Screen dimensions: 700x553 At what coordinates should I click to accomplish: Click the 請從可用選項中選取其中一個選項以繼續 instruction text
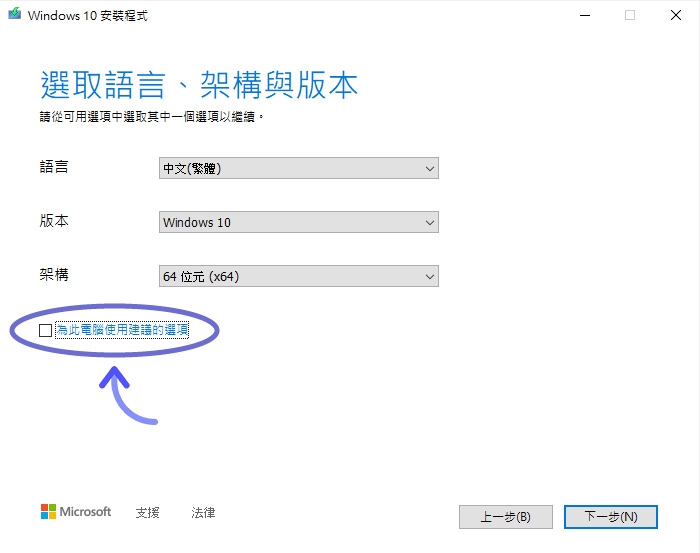click(x=151, y=117)
